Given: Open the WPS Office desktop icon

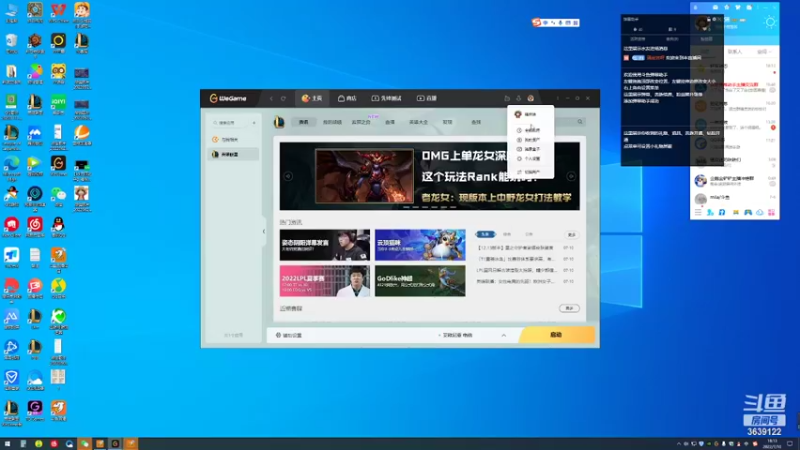Looking at the screenshot, I should click(58, 13).
